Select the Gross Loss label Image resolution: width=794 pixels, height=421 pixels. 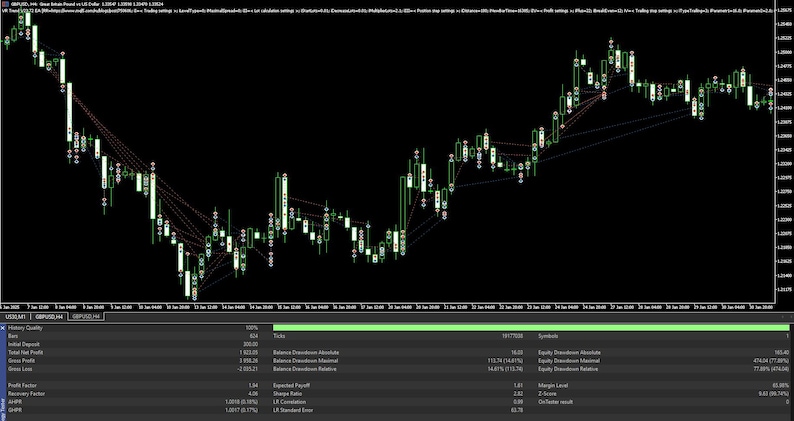pyautogui.click(x=21, y=369)
